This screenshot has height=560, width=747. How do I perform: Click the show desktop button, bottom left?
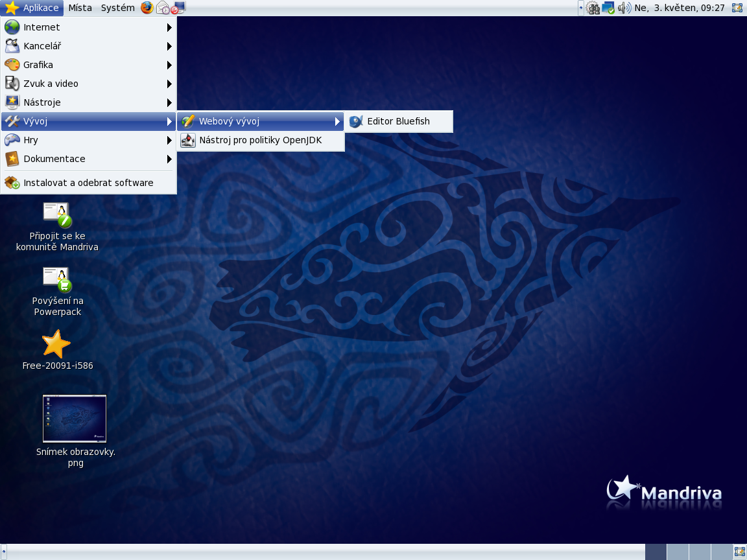pyautogui.click(x=4, y=552)
